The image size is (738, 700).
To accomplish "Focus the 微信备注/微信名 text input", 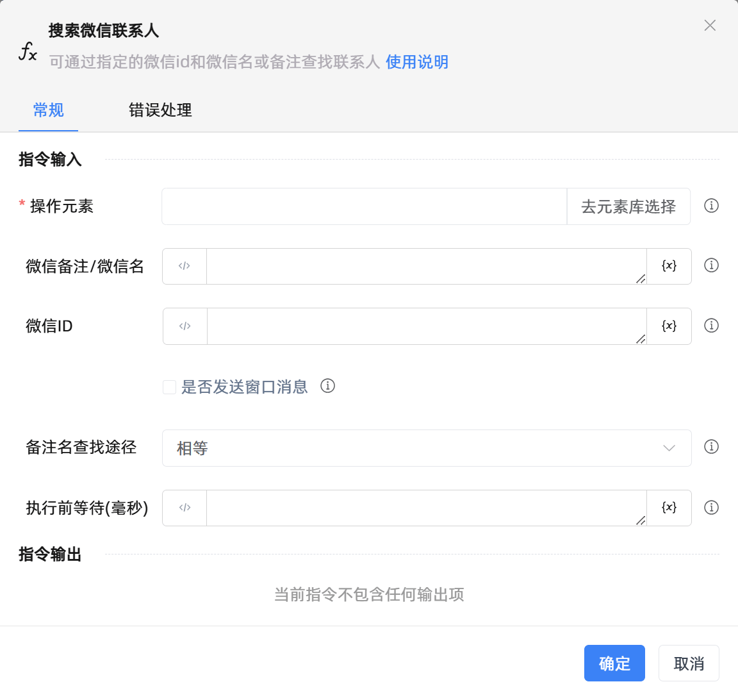I will pyautogui.click(x=427, y=266).
